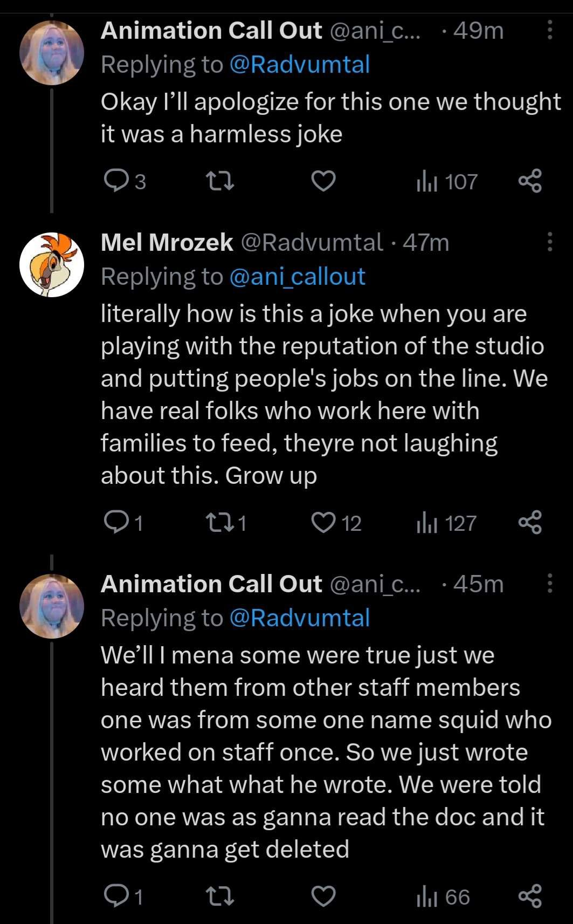Viewport: 573px width, 924px height.
Task: Share the 45m Animation Call Out tweet
Action: coord(530,896)
